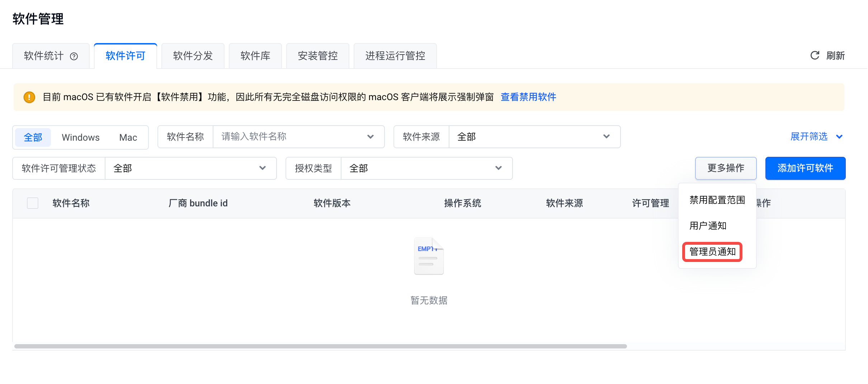Screen dimensions: 868x384
Task: Click the 软件管理 page title
Action: (38, 19)
